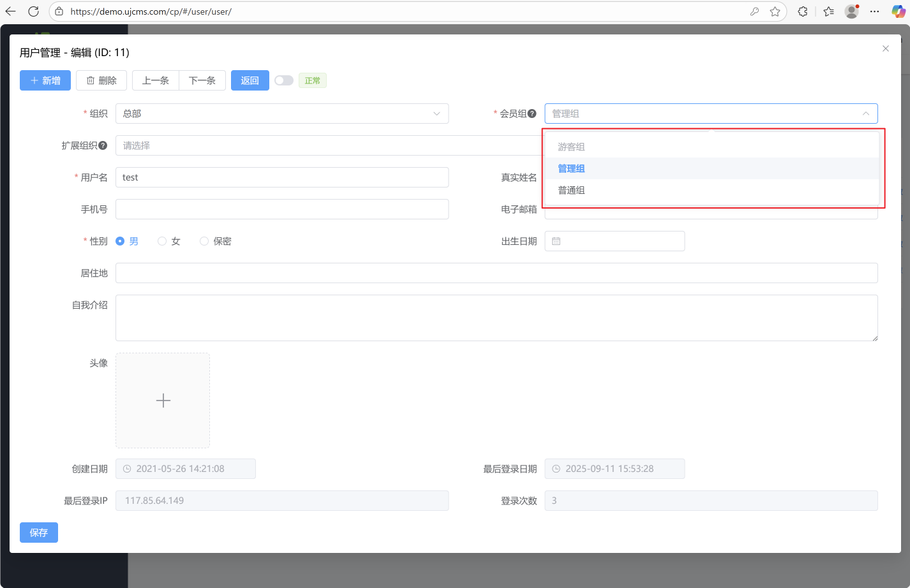The height and width of the screenshot is (588, 910).
Task: Refresh the page with browser reload icon
Action: [34, 11]
